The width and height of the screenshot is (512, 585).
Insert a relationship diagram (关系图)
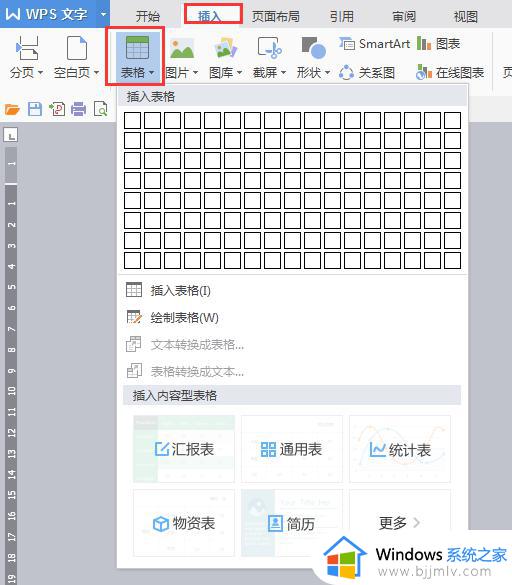pyautogui.click(x=367, y=72)
